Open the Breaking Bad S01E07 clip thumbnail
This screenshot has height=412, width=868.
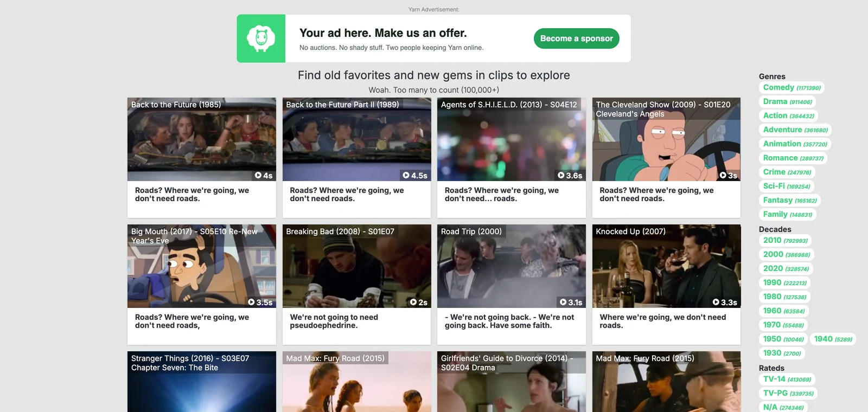tap(357, 266)
